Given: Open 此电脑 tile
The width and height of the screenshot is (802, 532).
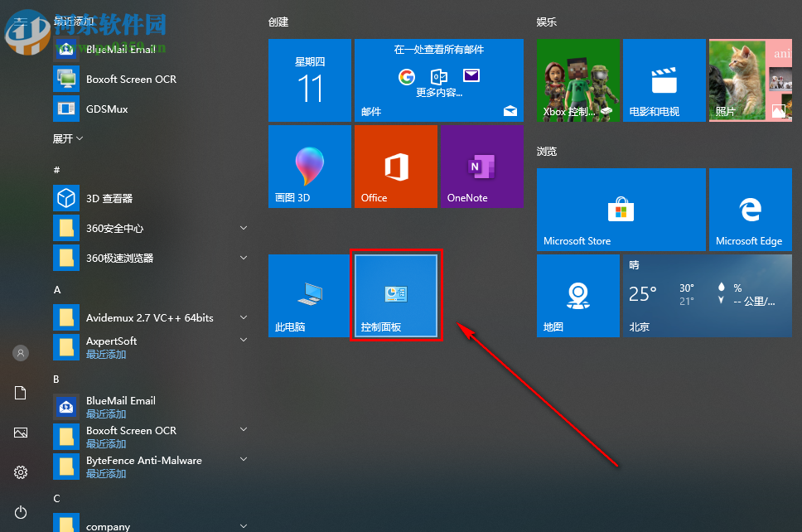Looking at the screenshot, I should (x=309, y=295).
